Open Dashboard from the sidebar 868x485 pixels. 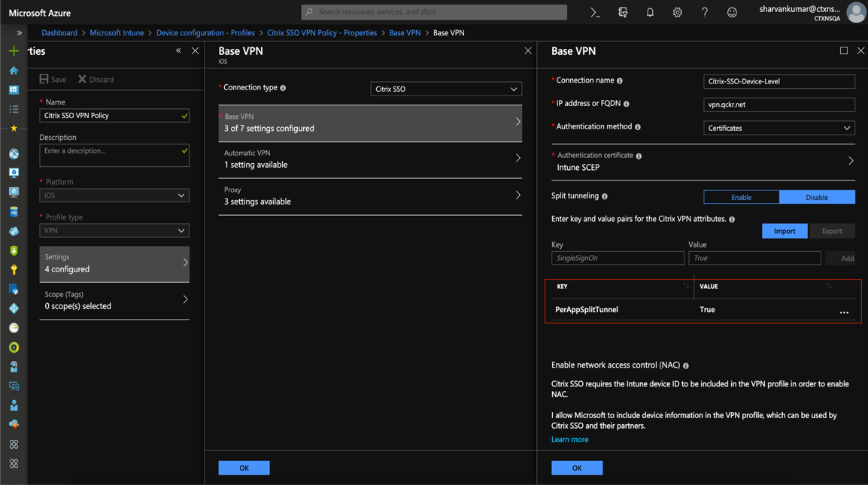[12, 89]
